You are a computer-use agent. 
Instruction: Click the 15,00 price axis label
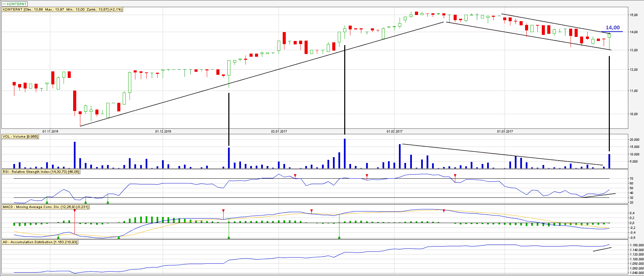[x=633, y=15]
